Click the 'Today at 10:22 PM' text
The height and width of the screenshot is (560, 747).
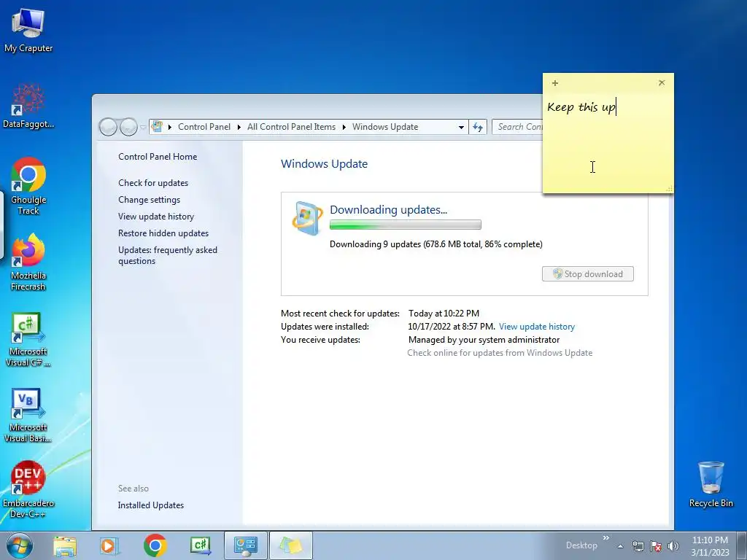coord(444,314)
